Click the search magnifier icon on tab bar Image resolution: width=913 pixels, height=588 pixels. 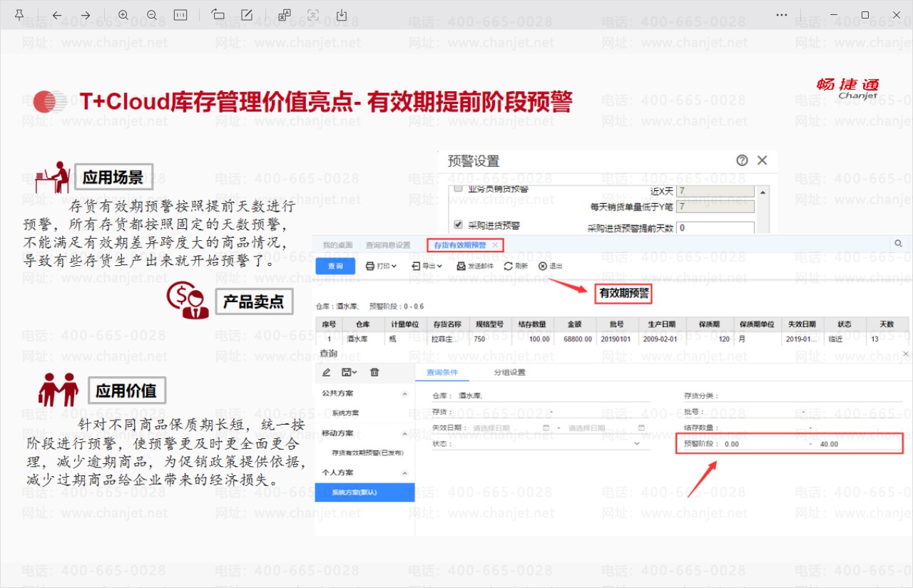click(898, 244)
